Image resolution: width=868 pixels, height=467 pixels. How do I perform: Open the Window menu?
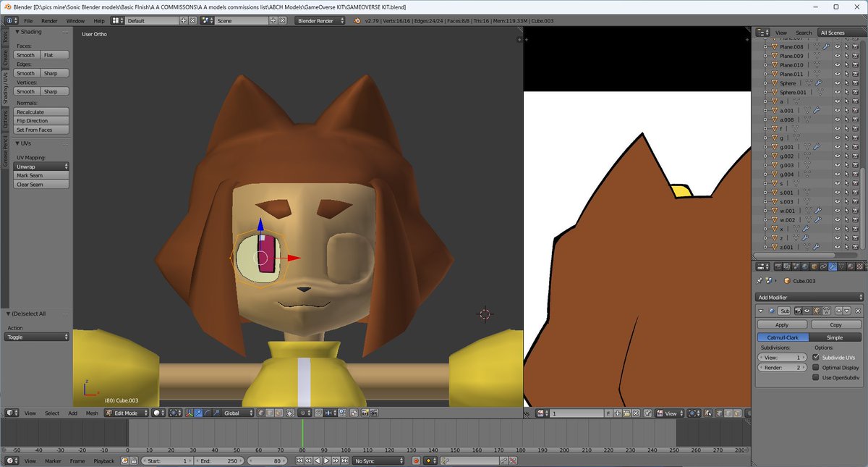point(75,21)
